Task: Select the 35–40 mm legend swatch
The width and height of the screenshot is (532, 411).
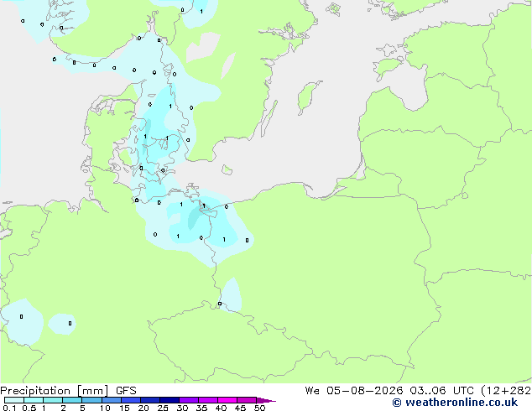Action: tap(208, 400)
